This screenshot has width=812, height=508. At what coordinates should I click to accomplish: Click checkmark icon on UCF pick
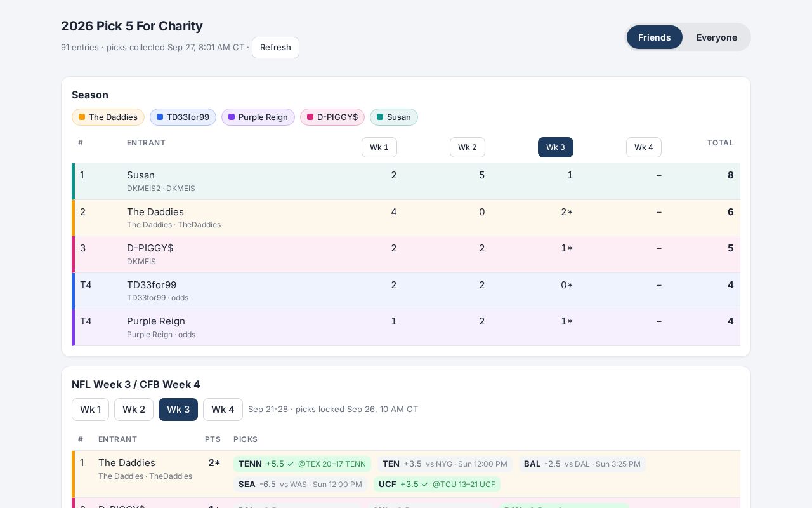coord(425,485)
